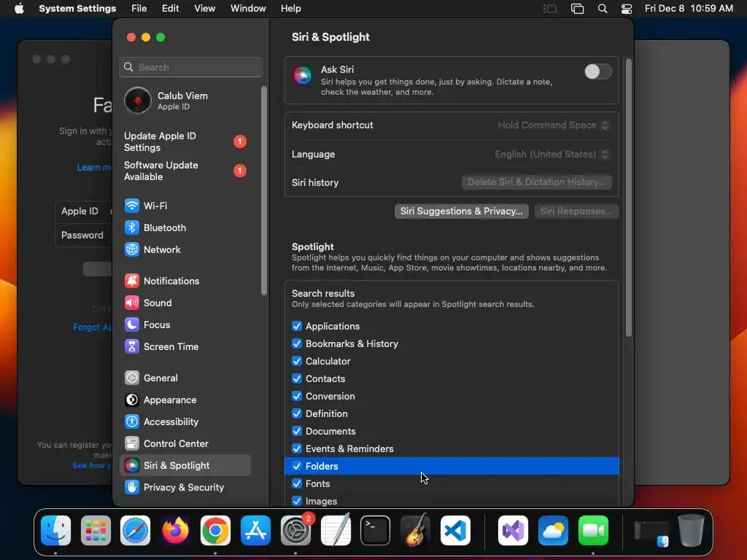Image resolution: width=747 pixels, height=560 pixels.
Task: Uncheck the Applications checkbox
Action: 297,326
